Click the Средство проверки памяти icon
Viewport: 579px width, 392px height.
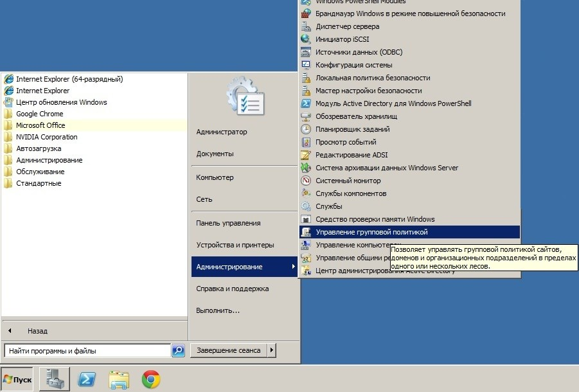pos(306,219)
